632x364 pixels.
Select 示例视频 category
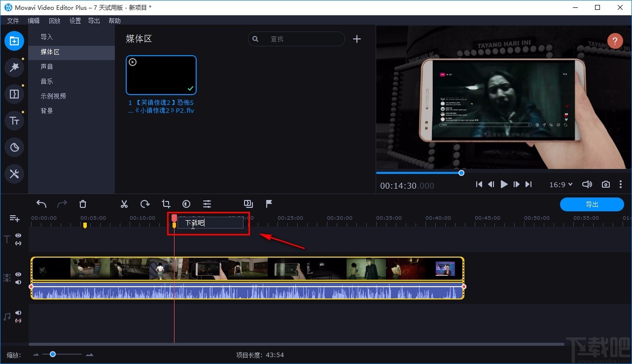(x=71, y=96)
